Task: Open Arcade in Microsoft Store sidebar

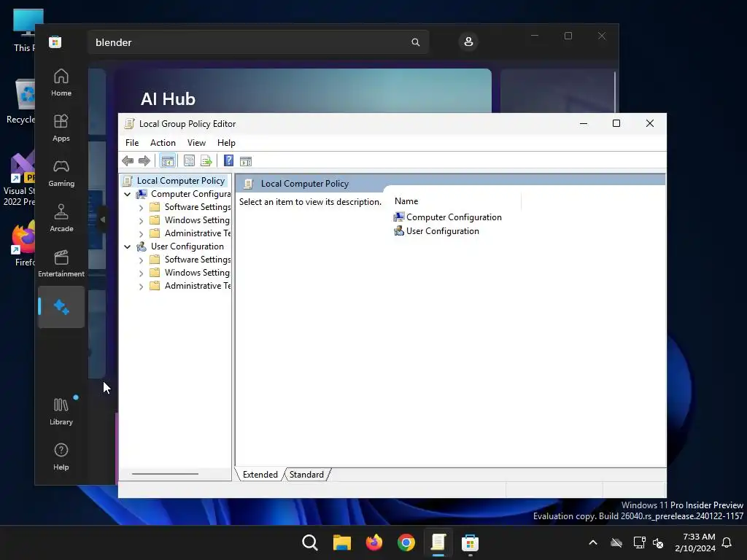Action: (x=61, y=218)
